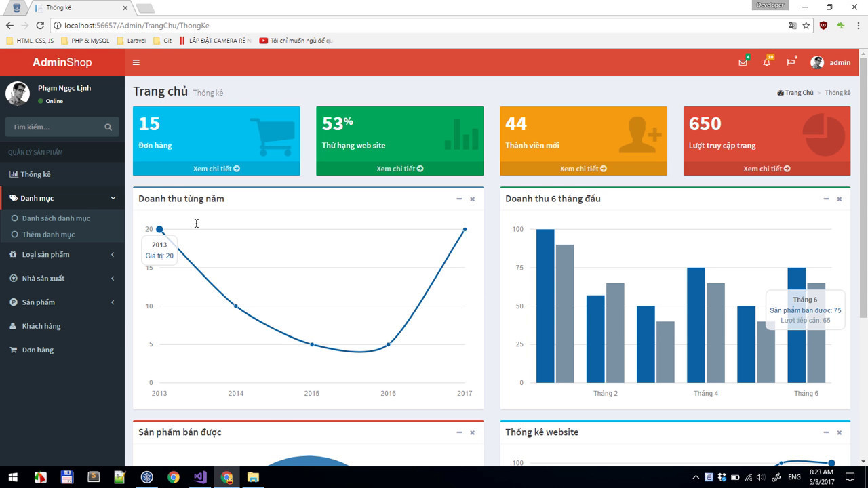Open the LẮP ĐẶT CAMERA bookmark
The width and height of the screenshot is (868, 488).
click(x=215, y=41)
